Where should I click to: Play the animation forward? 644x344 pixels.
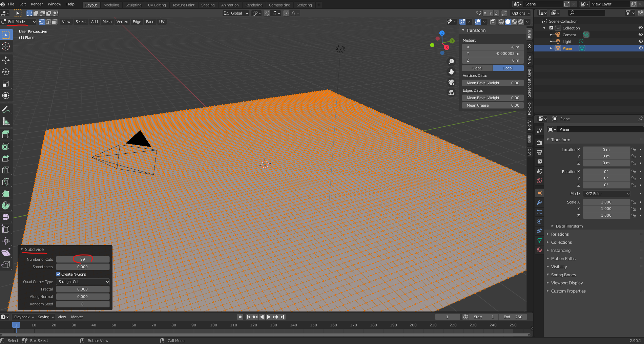click(269, 317)
